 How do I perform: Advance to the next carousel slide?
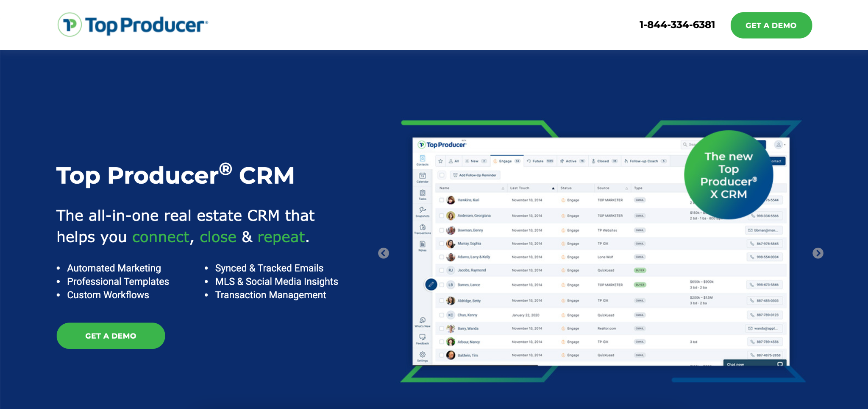(818, 253)
